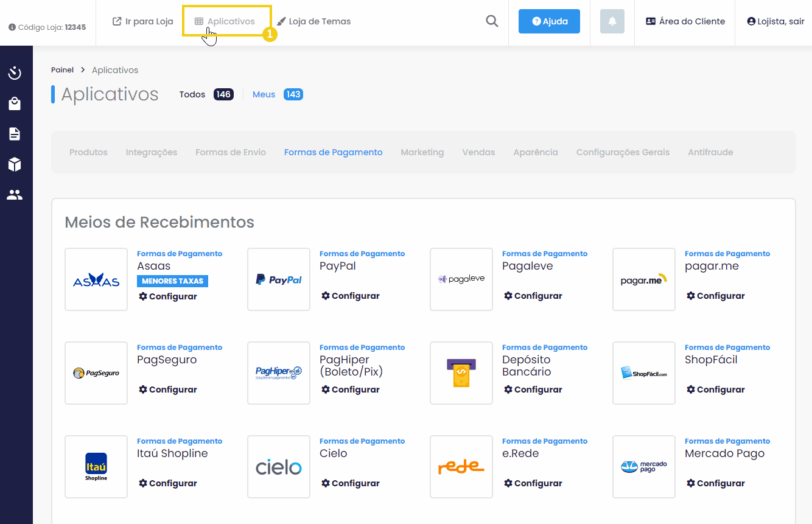Open the PayPal logo tile
This screenshot has width=812, height=524.
pyautogui.click(x=279, y=279)
